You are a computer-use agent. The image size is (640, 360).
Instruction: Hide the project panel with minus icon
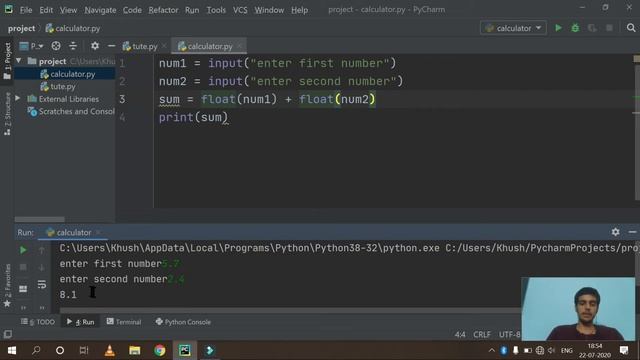coord(111,46)
